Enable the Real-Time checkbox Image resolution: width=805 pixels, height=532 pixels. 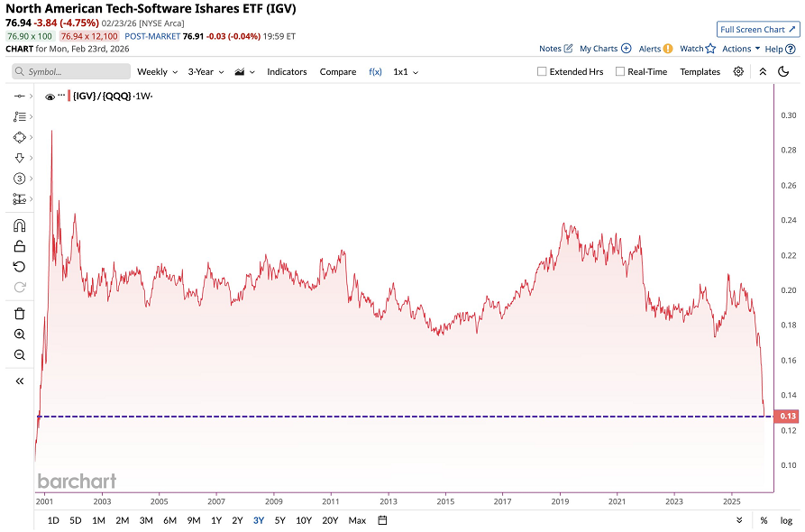point(619,71)
